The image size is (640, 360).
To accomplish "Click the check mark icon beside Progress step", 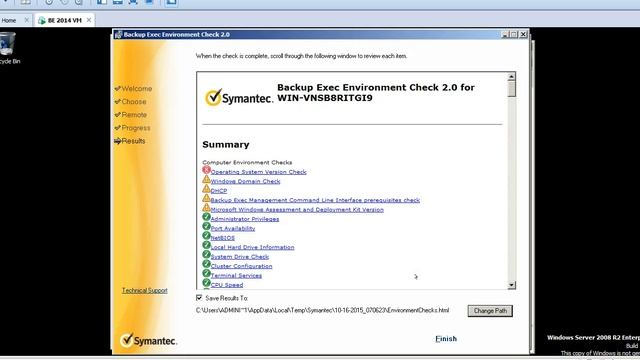I will [118, 128].
